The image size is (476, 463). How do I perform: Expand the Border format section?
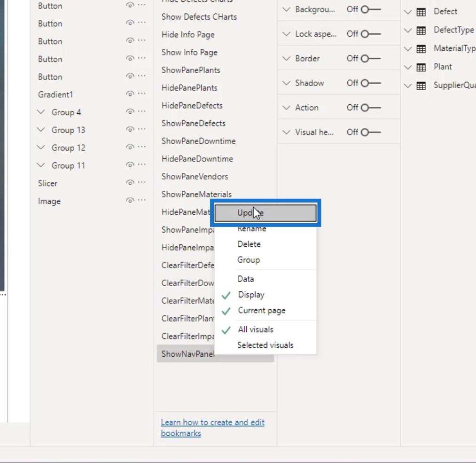click(x=286, y=58)
